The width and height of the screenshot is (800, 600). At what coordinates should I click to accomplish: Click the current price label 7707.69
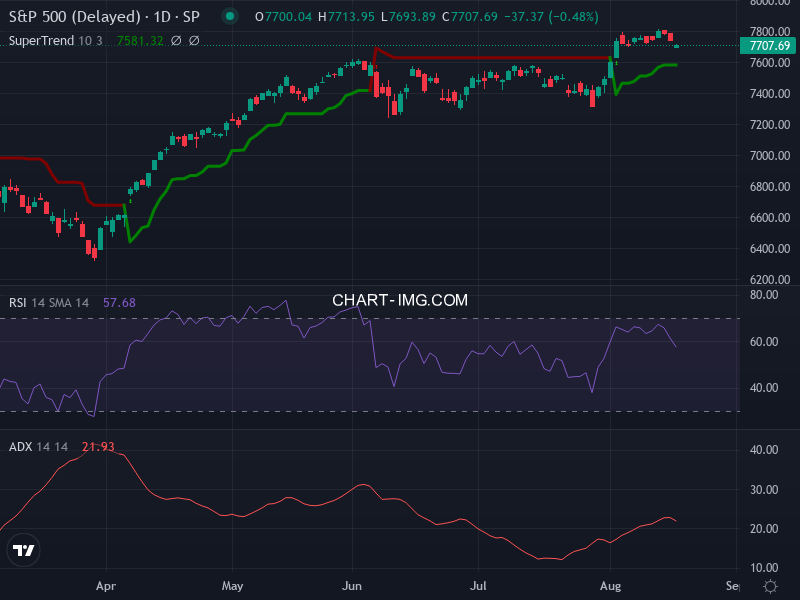tap(769, 46)
